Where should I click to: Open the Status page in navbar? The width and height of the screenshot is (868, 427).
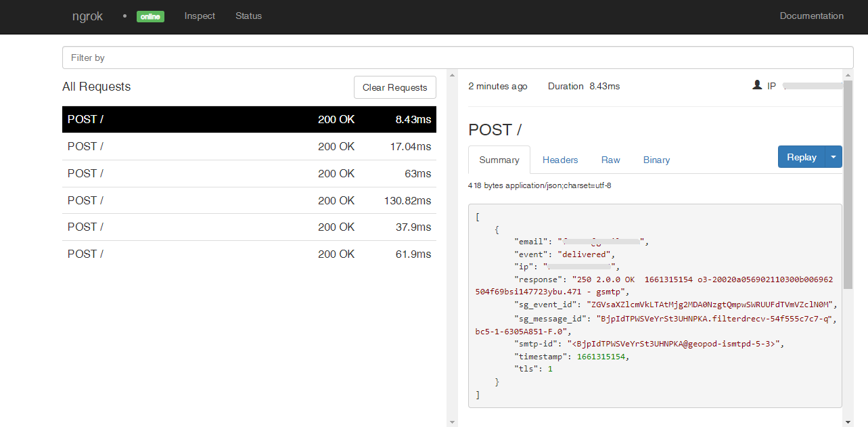[x=248, y=16]
